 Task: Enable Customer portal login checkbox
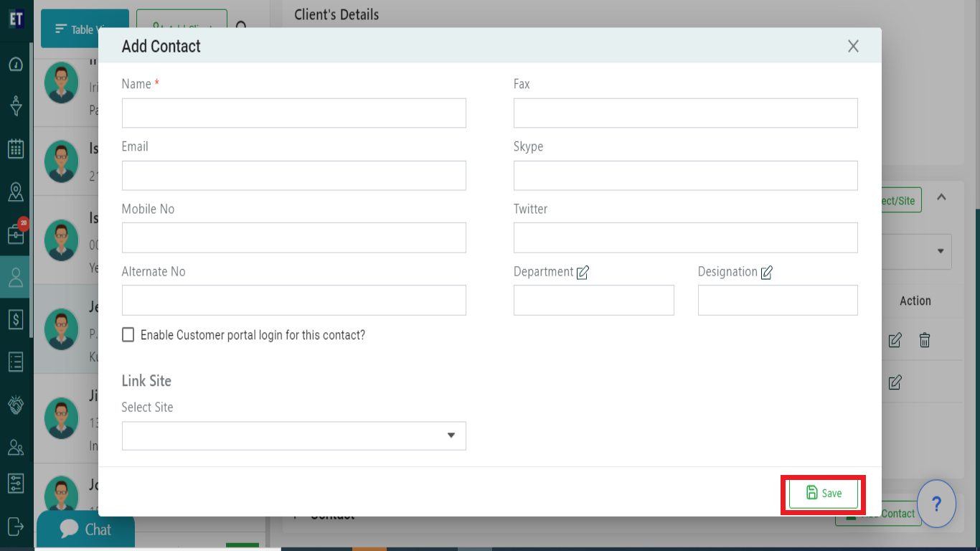128,334
